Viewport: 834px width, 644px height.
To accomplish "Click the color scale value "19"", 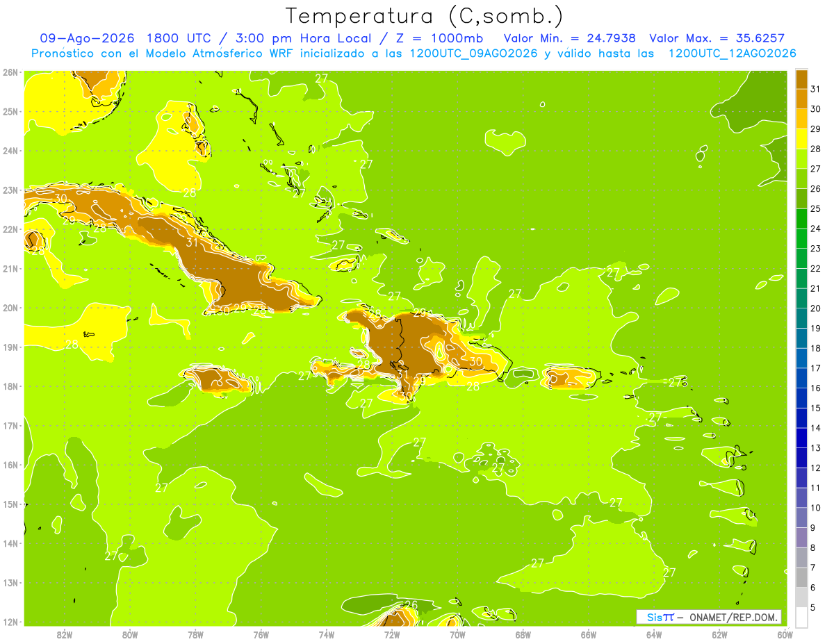I will click(815, 329).
